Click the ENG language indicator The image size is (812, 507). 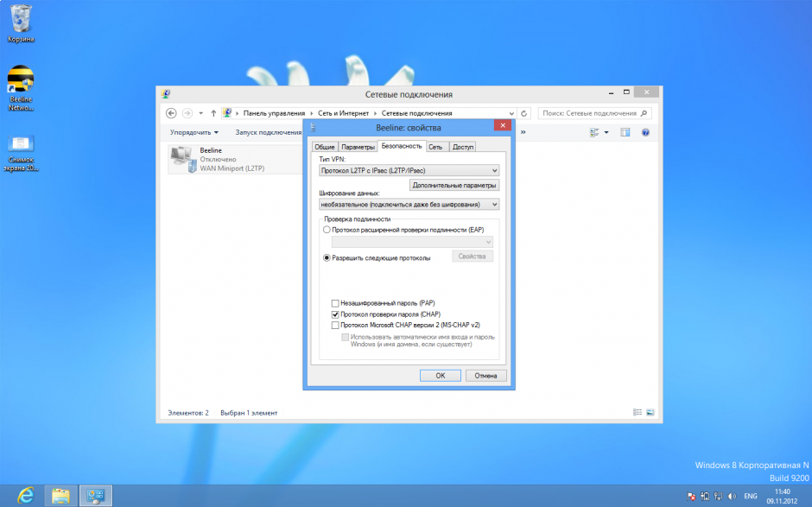pos(751,496)
